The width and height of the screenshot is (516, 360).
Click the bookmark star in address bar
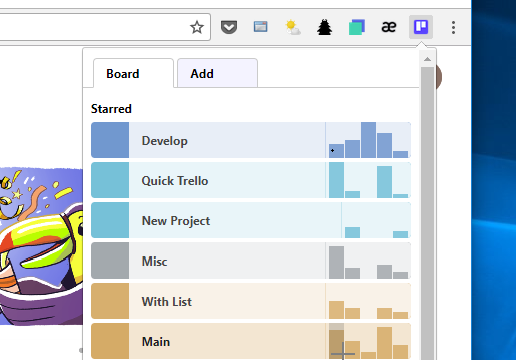click(197, 27)
